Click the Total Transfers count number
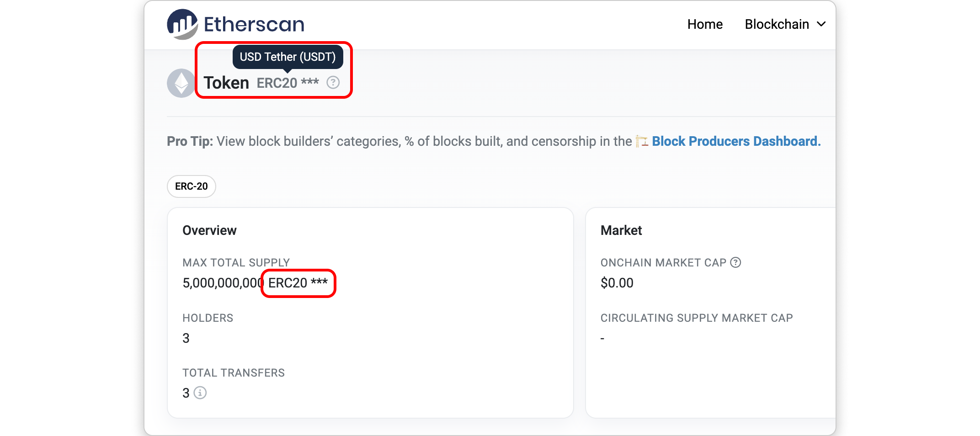 coord(186,393)
